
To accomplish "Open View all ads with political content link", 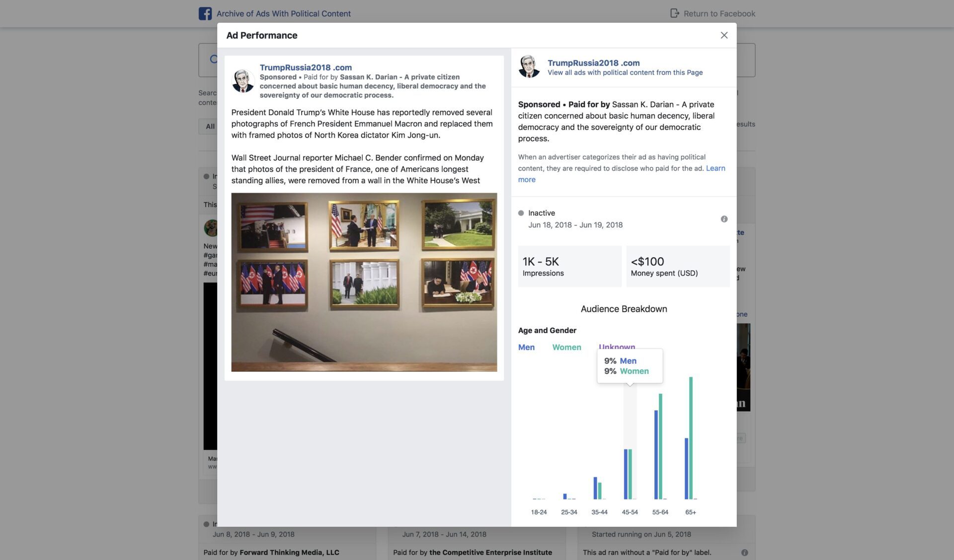I will tap(625, 72).
